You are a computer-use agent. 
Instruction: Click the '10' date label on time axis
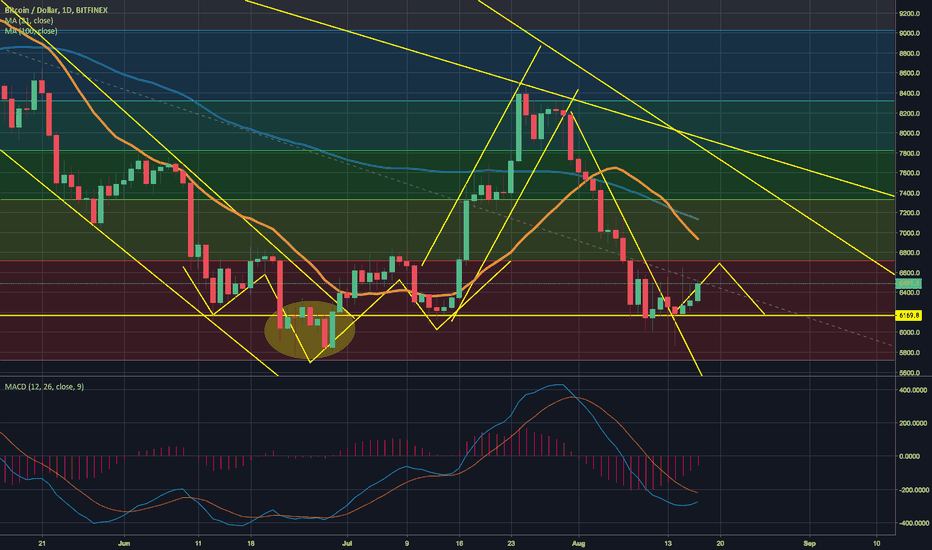(x=877, y=543)
